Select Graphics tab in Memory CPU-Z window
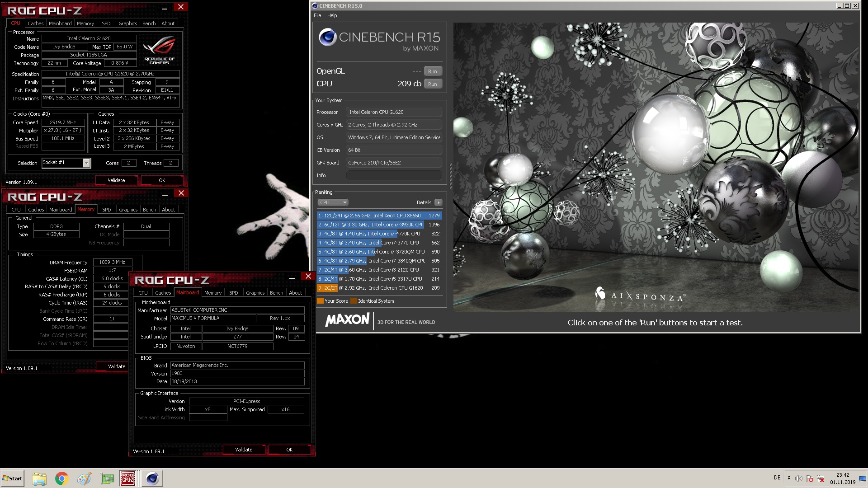Viewport: 868px width, 488px height. tap(128, 210)
